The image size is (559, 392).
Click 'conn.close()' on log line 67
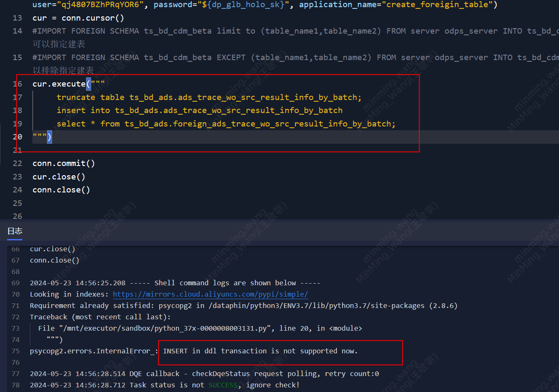(x=55, y=260)
